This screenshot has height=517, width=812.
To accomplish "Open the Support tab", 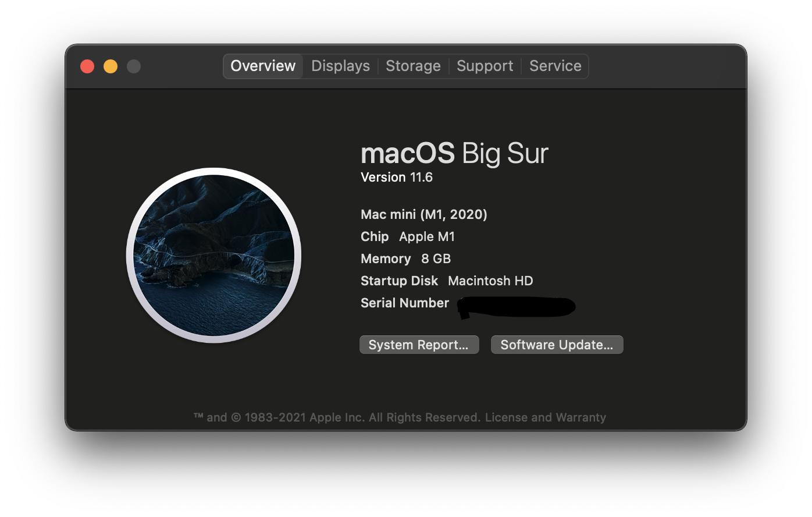I will click(485, 66).
